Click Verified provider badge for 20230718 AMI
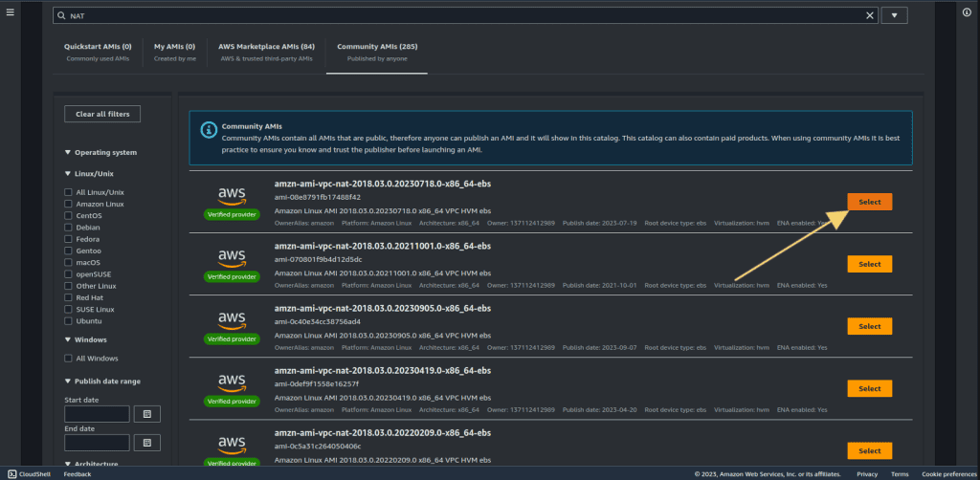Screen dimensions: 980x480 [232, 214]
